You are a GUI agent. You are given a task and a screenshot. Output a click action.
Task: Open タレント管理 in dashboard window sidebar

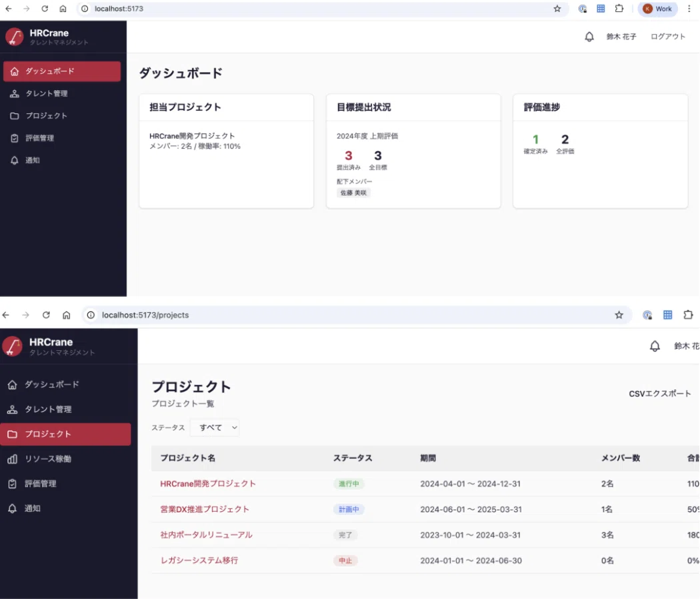coord(62,93)
